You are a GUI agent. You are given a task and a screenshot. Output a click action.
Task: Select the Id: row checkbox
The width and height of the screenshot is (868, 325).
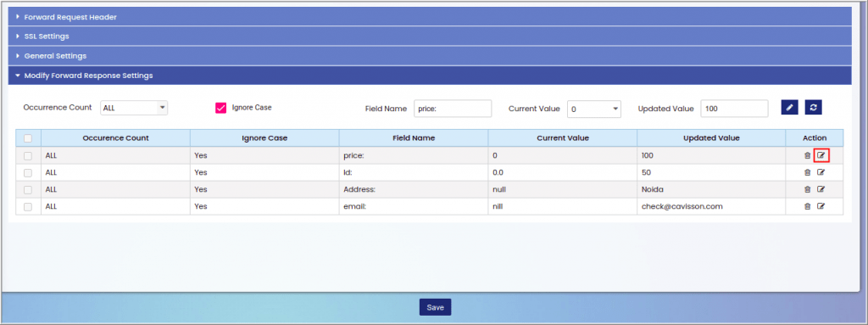pos(28,172)
